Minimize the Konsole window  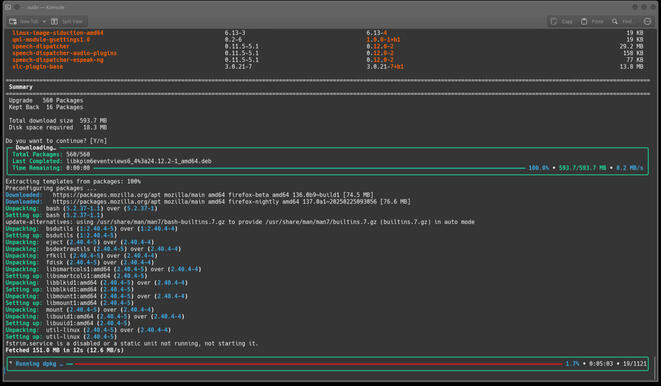coord(635,7)
